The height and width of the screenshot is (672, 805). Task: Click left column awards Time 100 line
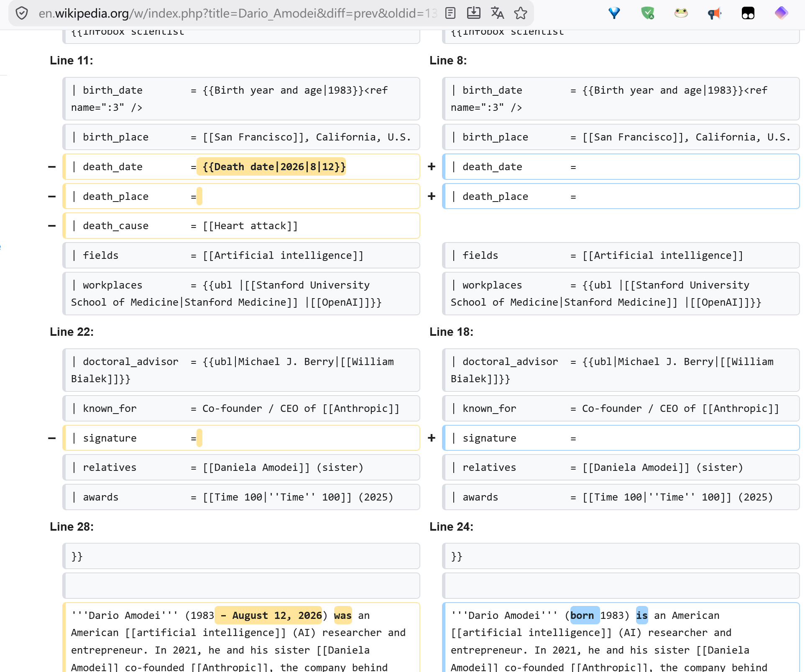click(241, 497)
